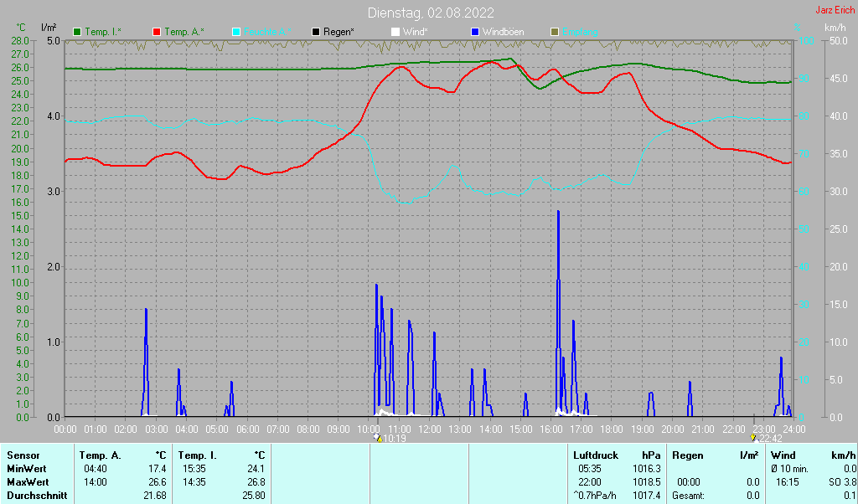The width and height of the screenshot is (858, 504).
Task: Click the Luftdruck column header
Action: click(596, 455)
